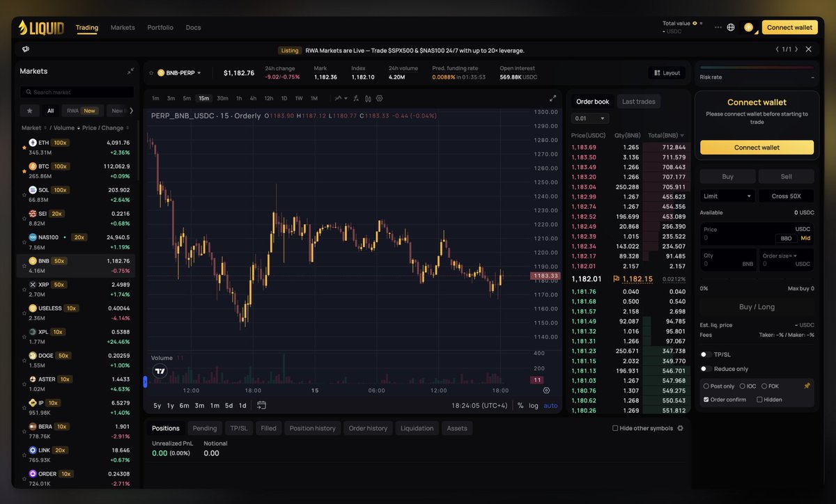Click the Connect wallet button in trade panel

tap(757, 148)
